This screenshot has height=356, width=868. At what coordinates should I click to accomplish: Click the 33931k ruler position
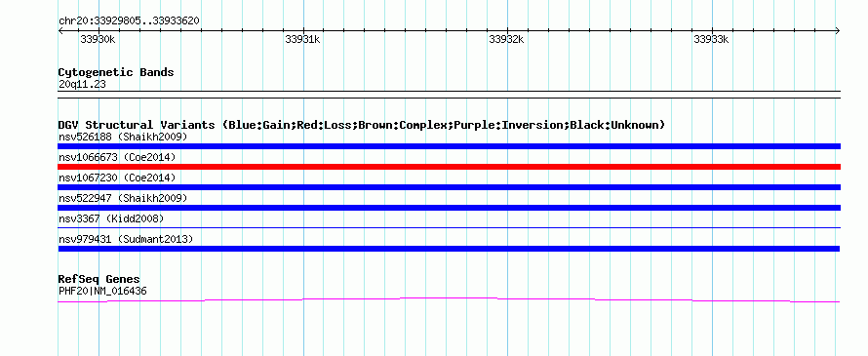(x=302, y=39)
